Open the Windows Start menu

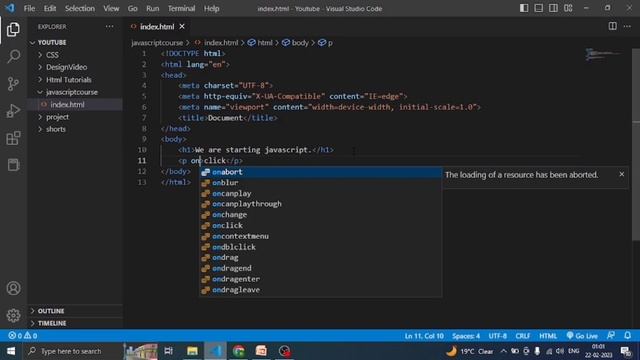[x=11, y=351]
